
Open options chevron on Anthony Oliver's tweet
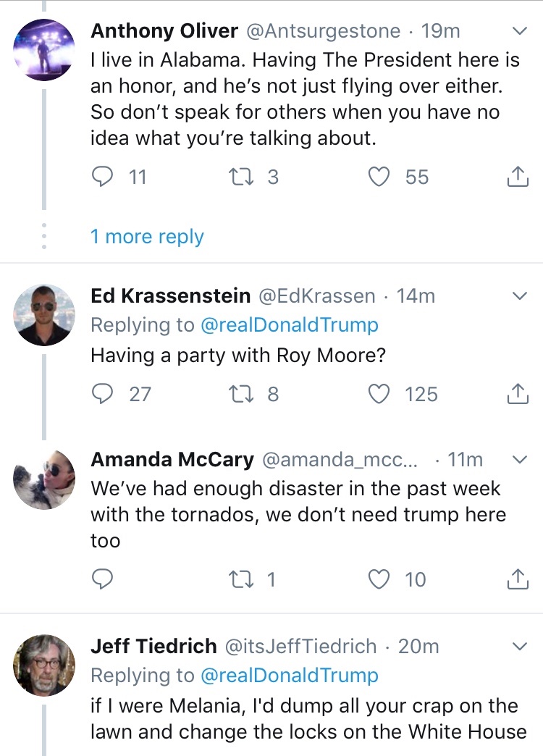tap(520, 31)
